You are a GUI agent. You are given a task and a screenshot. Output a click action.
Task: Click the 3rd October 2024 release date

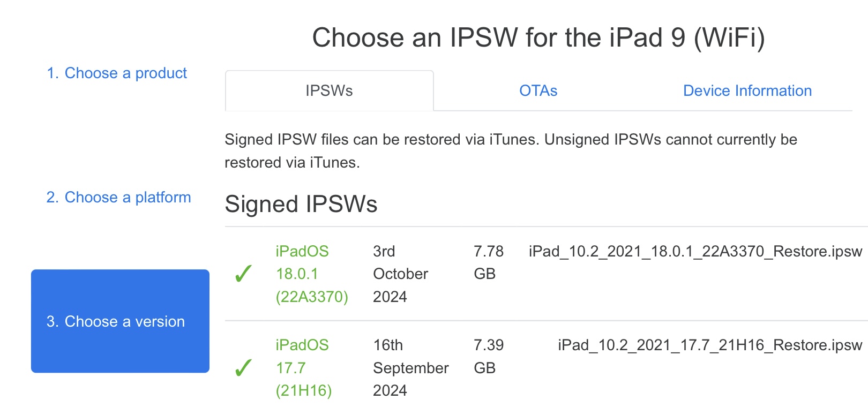click(400, 274)
